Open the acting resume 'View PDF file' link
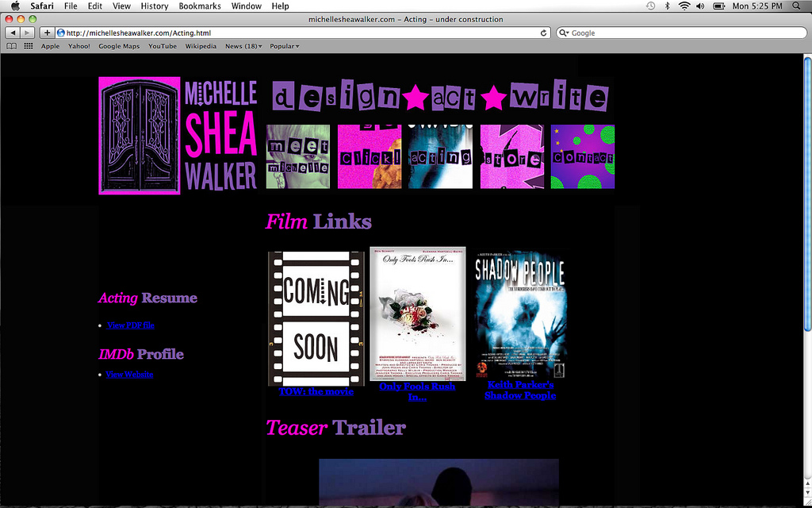 coord(132,325)
